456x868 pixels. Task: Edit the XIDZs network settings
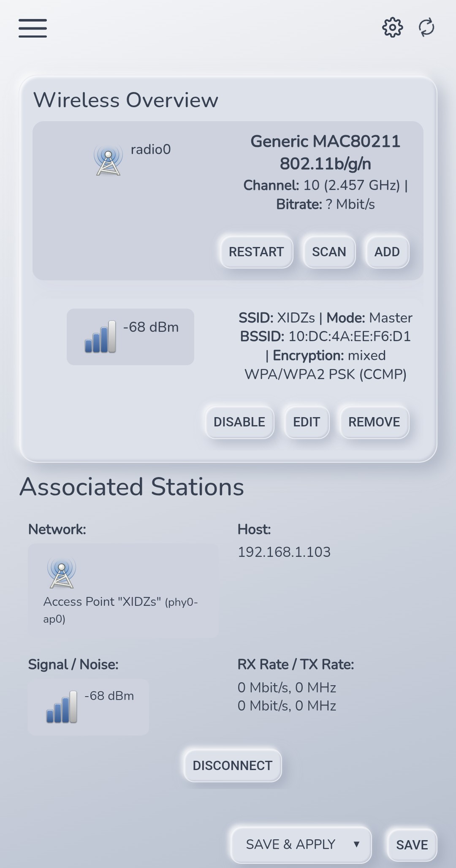[x=307, y=422]
